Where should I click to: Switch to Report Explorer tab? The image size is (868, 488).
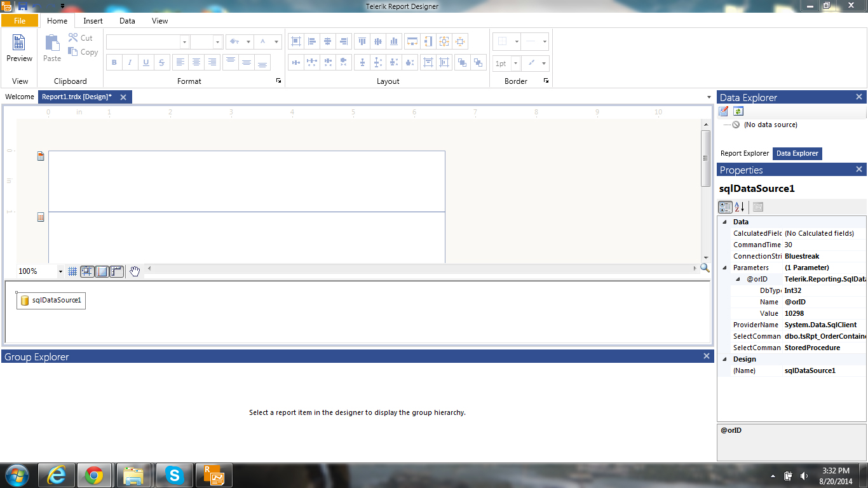pyautogui.click(x=745, y=153)
